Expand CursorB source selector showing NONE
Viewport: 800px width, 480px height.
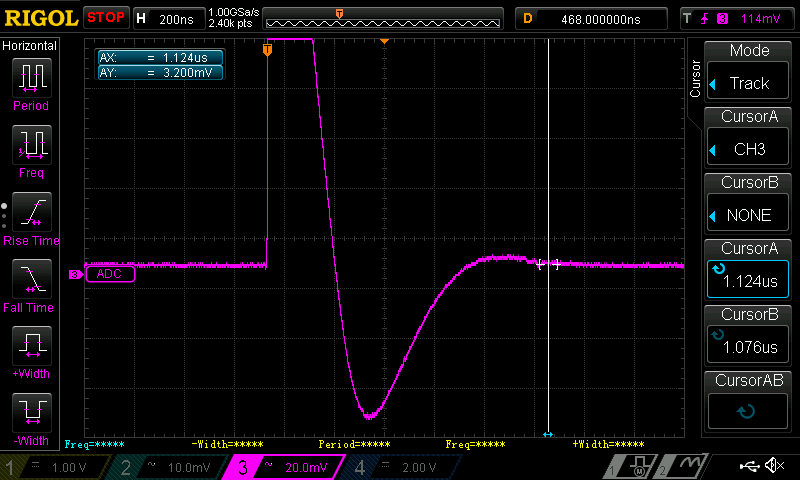point(749,202)
